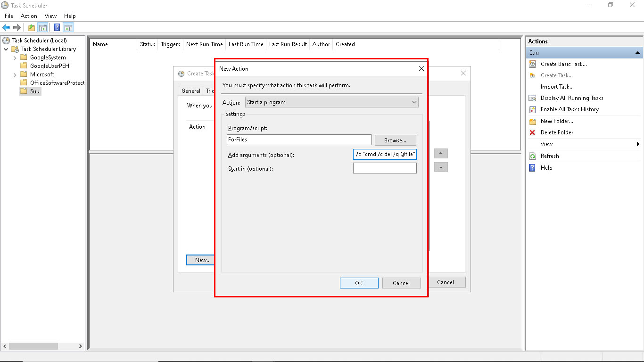Browse for a program script

click(x=395, y=140)
